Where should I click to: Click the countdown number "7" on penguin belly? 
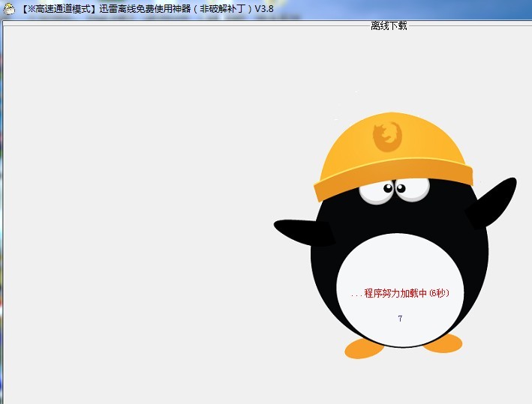401,319
